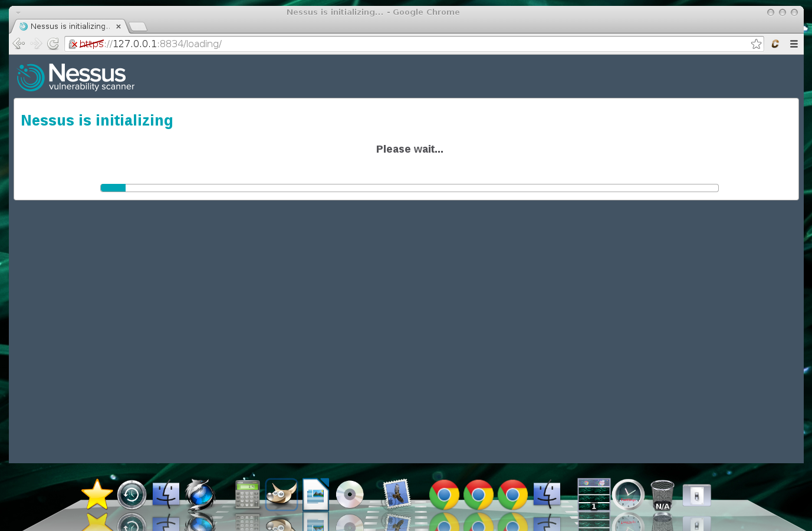812x531 pixels.
Task: Close the Nessus is initializing tab
Action: click(119, 27)
